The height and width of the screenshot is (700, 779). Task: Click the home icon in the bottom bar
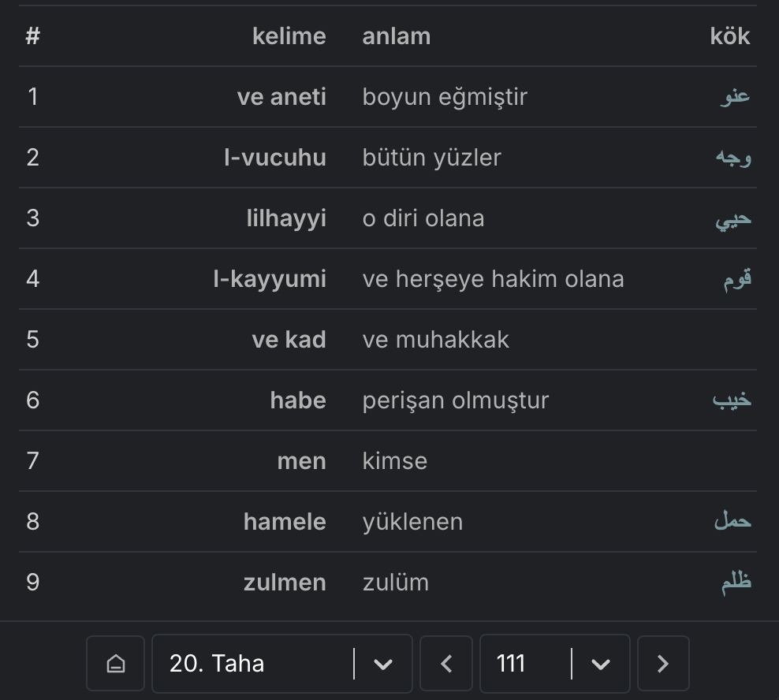click(115, 663)
